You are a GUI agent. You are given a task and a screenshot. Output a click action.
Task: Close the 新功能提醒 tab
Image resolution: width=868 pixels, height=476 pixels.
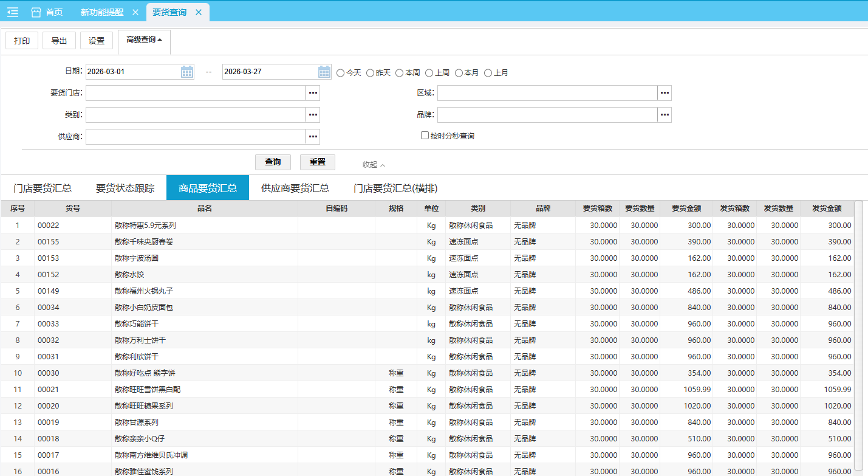pos(135,12)
